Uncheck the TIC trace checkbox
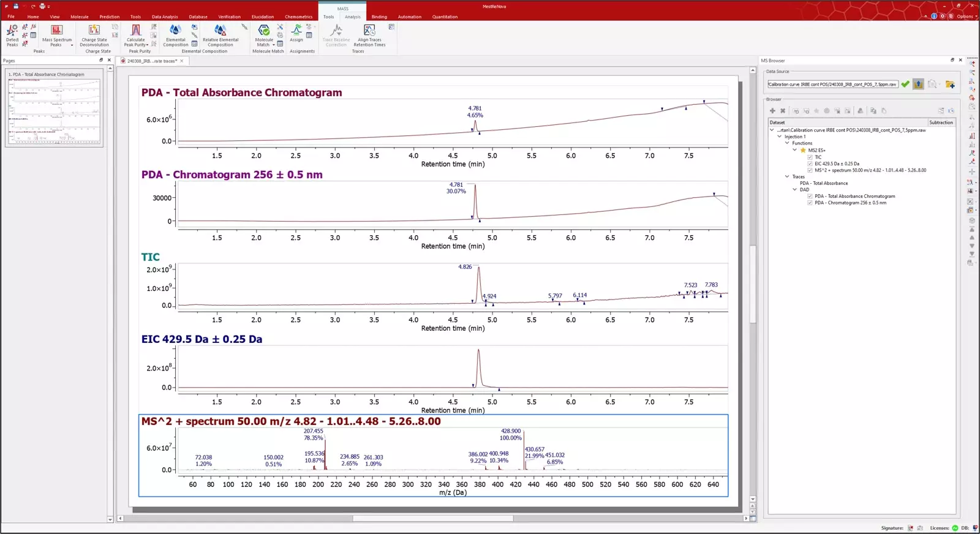This screenshot has width=980, height=534. tap(810, 157)
